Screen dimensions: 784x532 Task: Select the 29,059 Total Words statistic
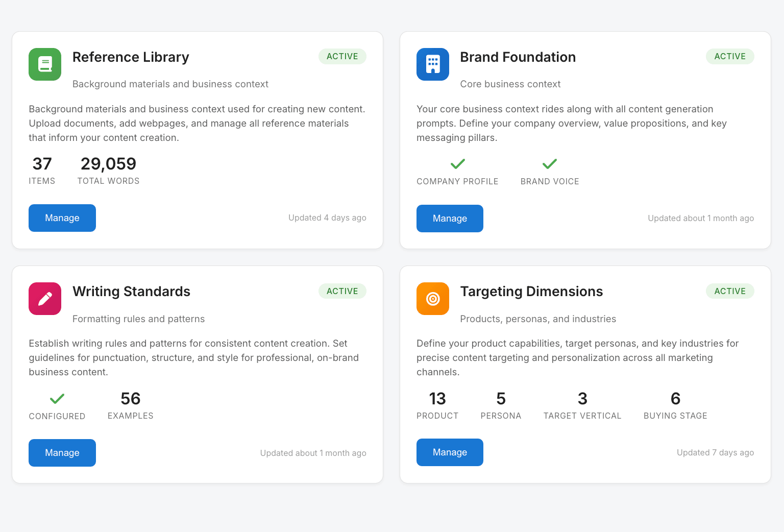pyautogui.click(x=108, y=164)
